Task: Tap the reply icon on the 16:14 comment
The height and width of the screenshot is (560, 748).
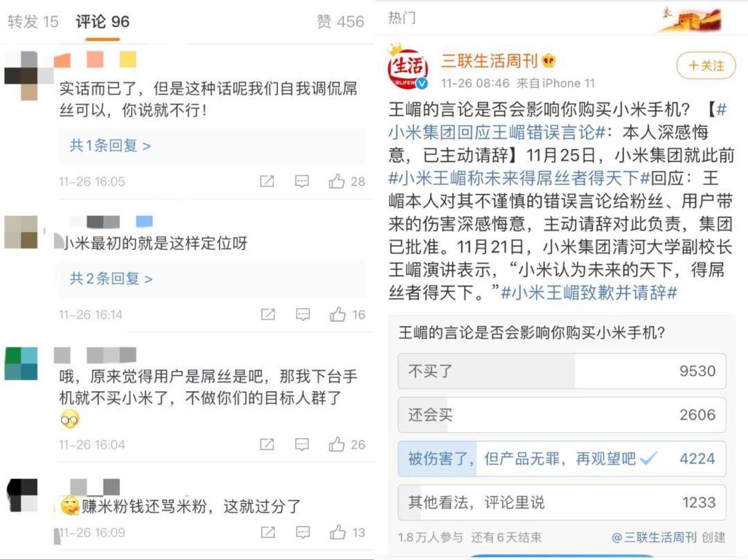Action: pos(303,314)
